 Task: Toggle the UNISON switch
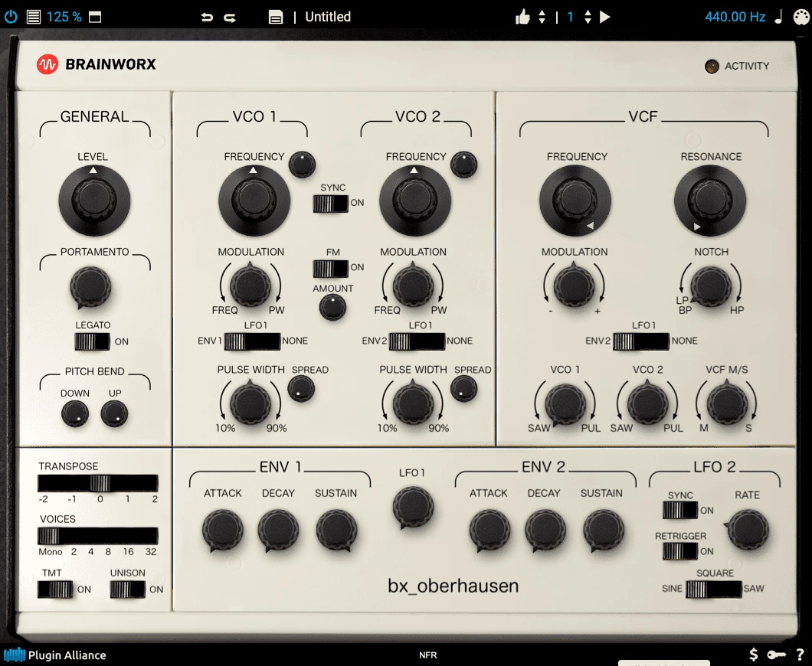click(127, 589)
